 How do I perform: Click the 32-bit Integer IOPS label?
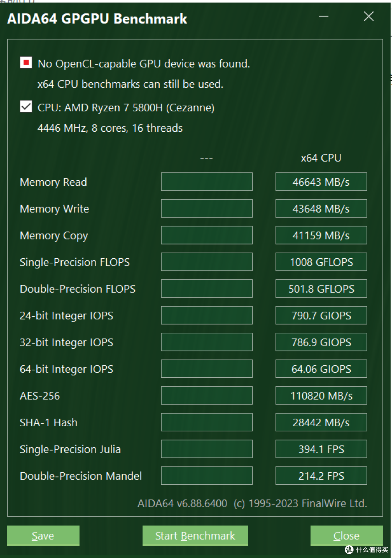coord(66,342)
